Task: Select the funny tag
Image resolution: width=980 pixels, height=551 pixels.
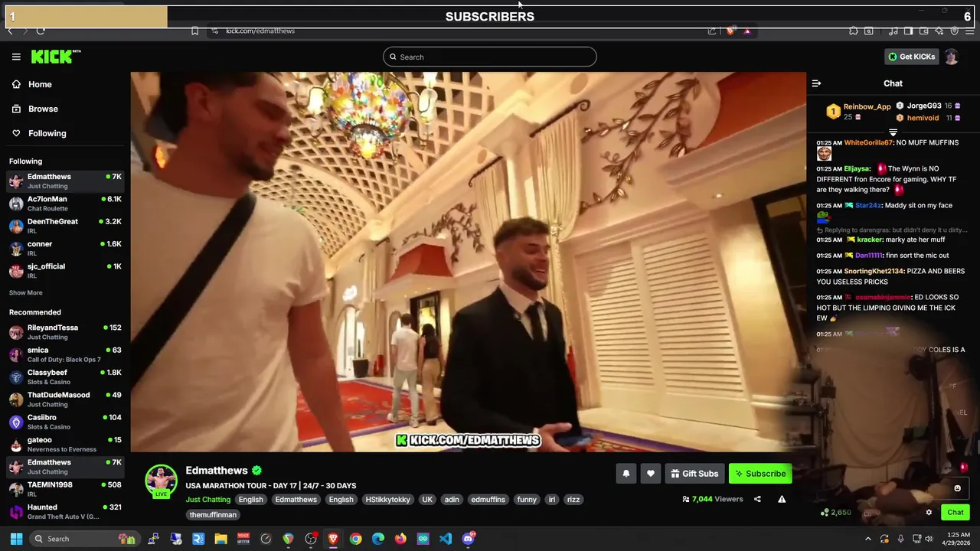Action: click(x=527, y=500)
